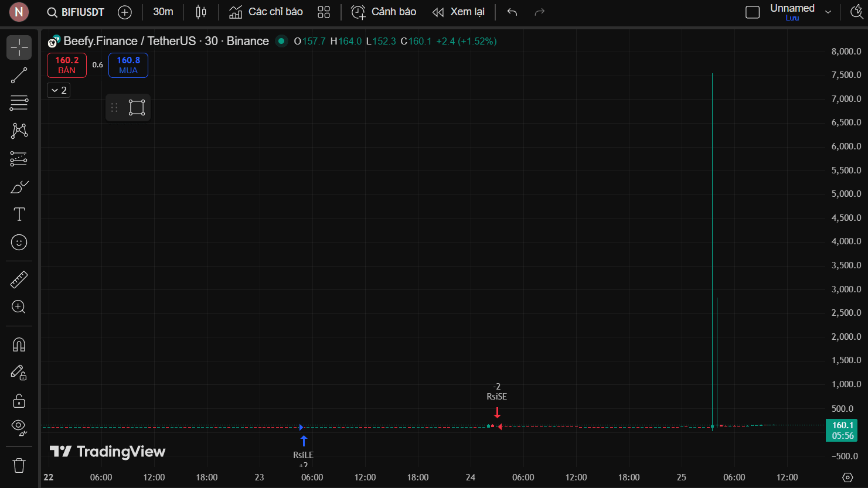
Task: Click the red 160.2 BÁN sell button
Action: tap(67, 65)
